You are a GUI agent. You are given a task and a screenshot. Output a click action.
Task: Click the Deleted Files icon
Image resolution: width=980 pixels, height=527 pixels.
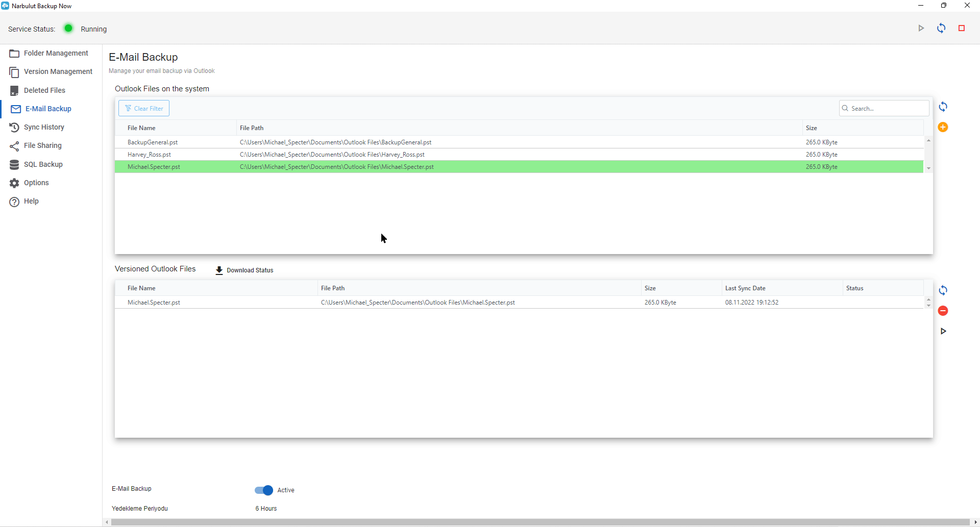(14, 91)
